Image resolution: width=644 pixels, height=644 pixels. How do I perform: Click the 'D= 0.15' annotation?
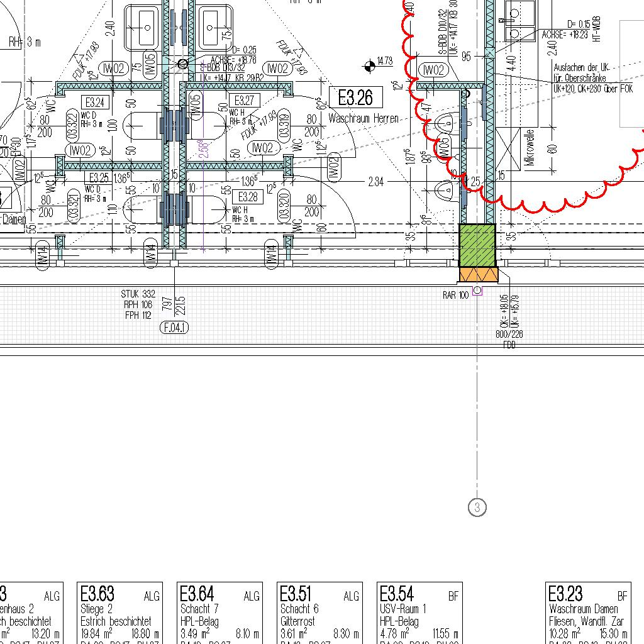(579, 25)
